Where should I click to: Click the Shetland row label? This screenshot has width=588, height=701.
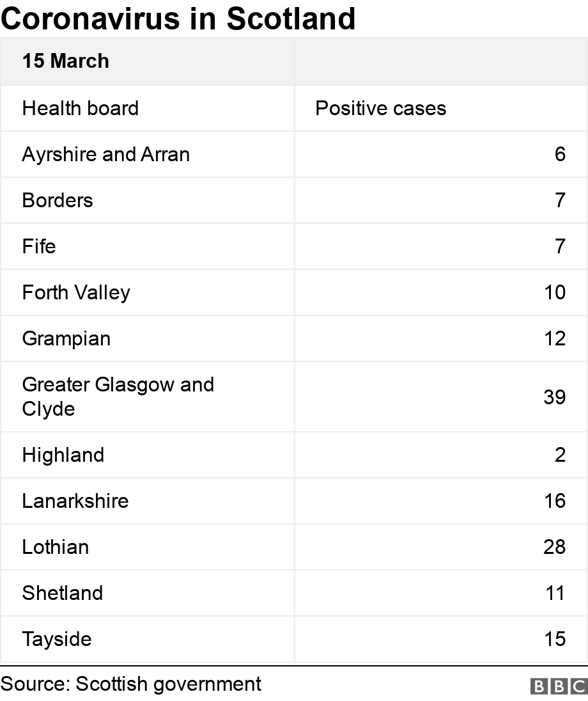[x=63, y=593]
